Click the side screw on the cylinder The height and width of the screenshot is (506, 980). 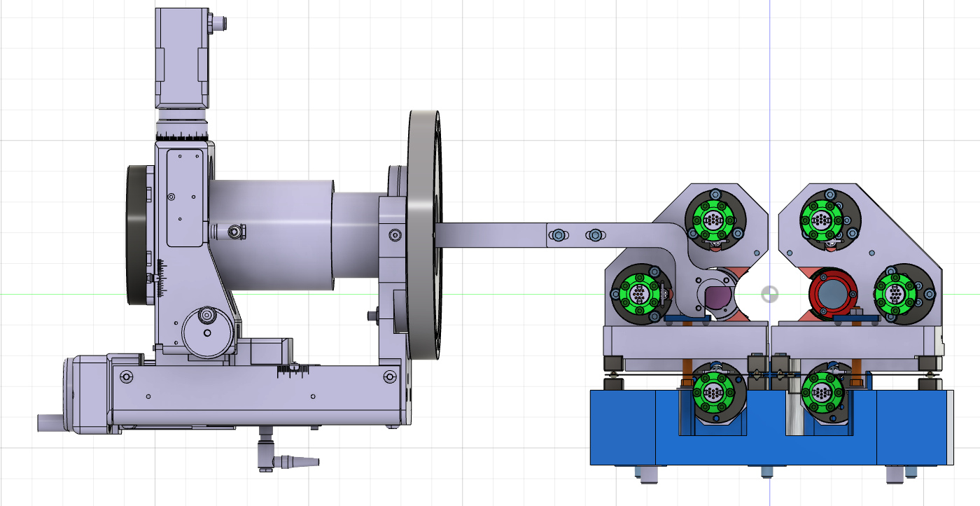tap(237, 230)
